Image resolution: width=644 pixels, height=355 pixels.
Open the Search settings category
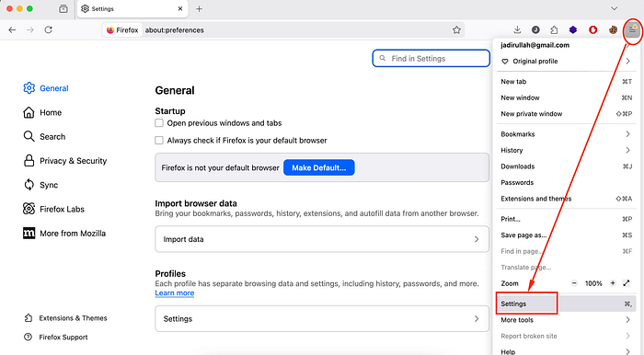tap(44, 137)
